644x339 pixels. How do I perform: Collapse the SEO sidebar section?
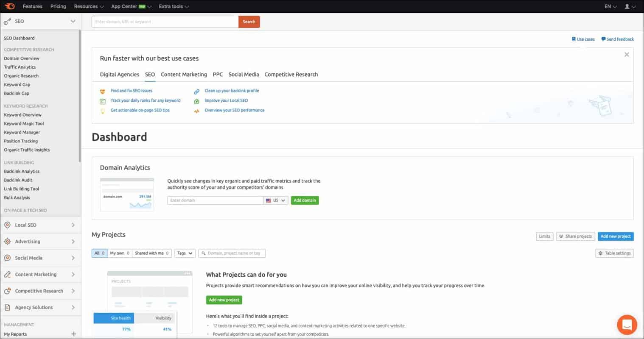[73, 21]
